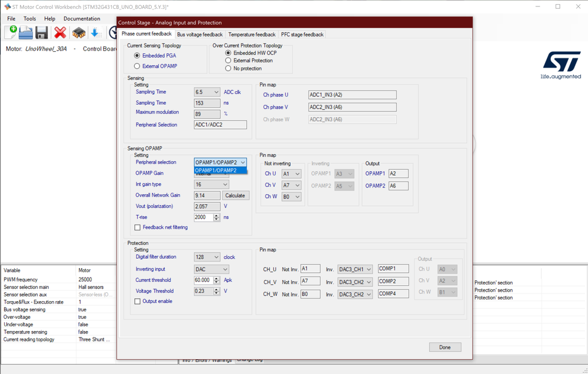Click the Done button
Viewport: 588px width, 374px height.
pos(445,348)
